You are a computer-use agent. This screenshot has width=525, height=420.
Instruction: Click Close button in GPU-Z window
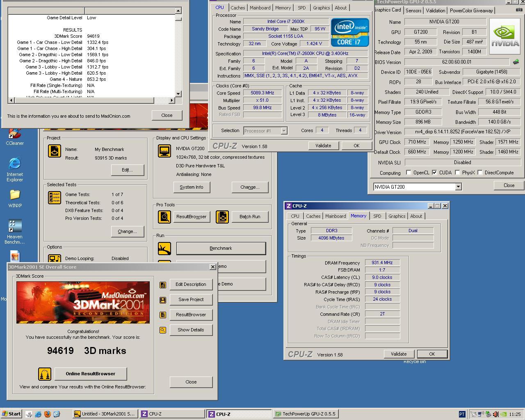pos(509,185)
